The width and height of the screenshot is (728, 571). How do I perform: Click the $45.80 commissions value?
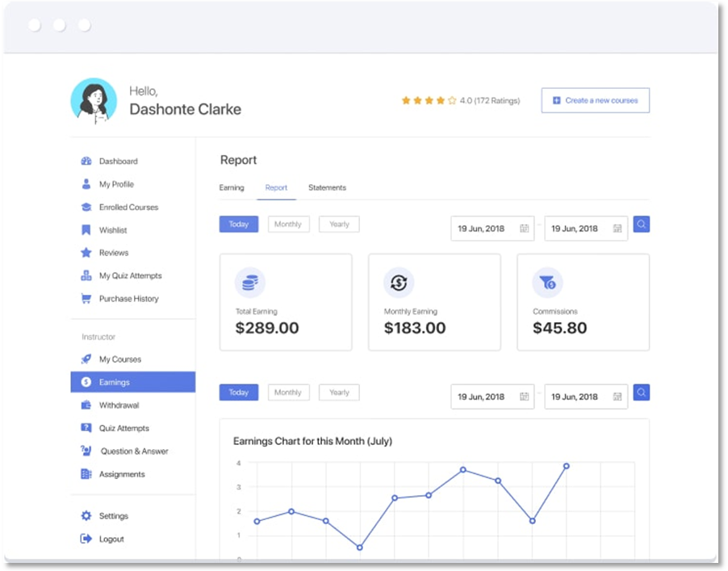tap(559, 328)
